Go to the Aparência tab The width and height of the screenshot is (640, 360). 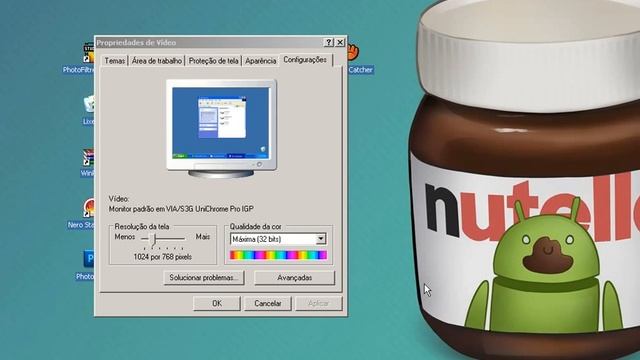point(261,61)
